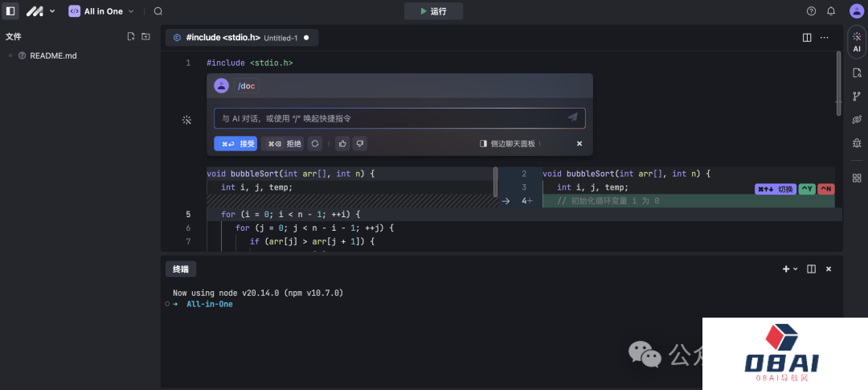The image size is (868, 390).
Task: Open the search magnifier icon
Action: point(158,11)
